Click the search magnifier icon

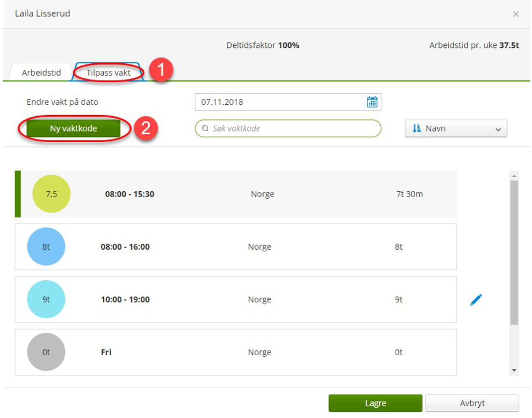205,128
